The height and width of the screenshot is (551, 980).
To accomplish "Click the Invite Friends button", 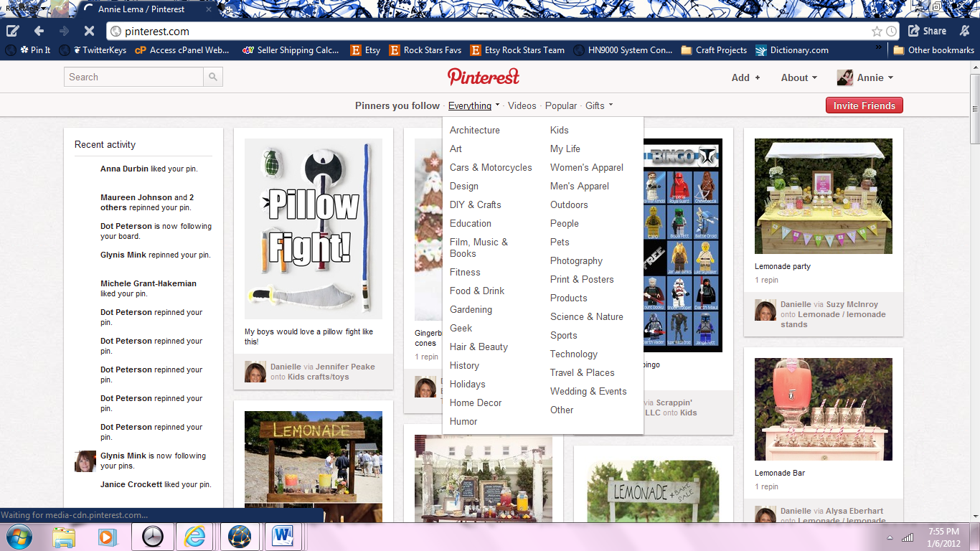I will coord(864,105).
